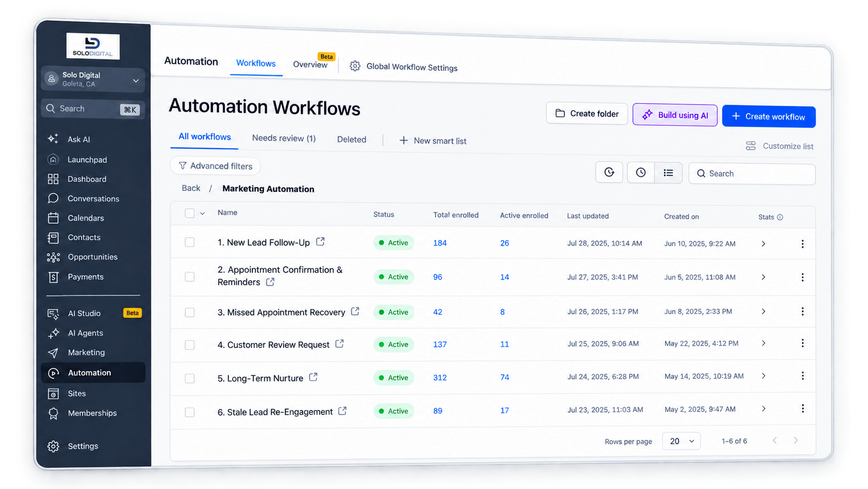
Task: Expand stats for Stale Lead Re-Engagement
Action: (763, 409)
